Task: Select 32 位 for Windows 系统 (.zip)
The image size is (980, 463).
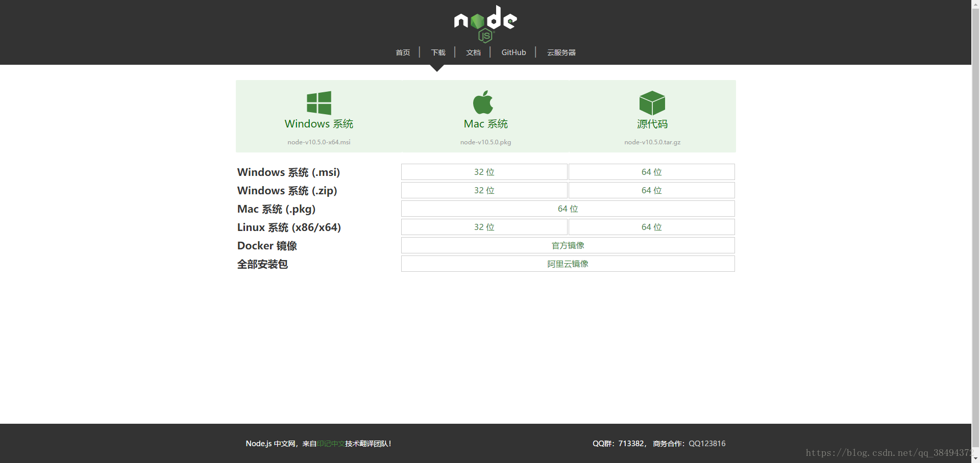Action: 484,190
